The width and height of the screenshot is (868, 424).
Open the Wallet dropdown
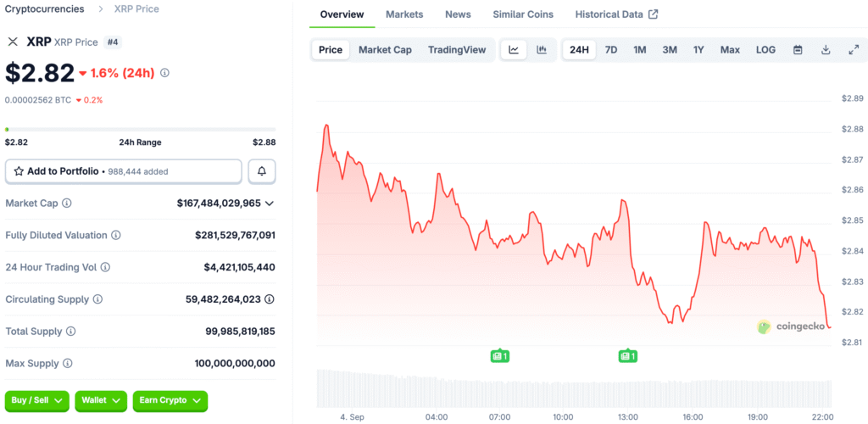(x=101, y=400)
